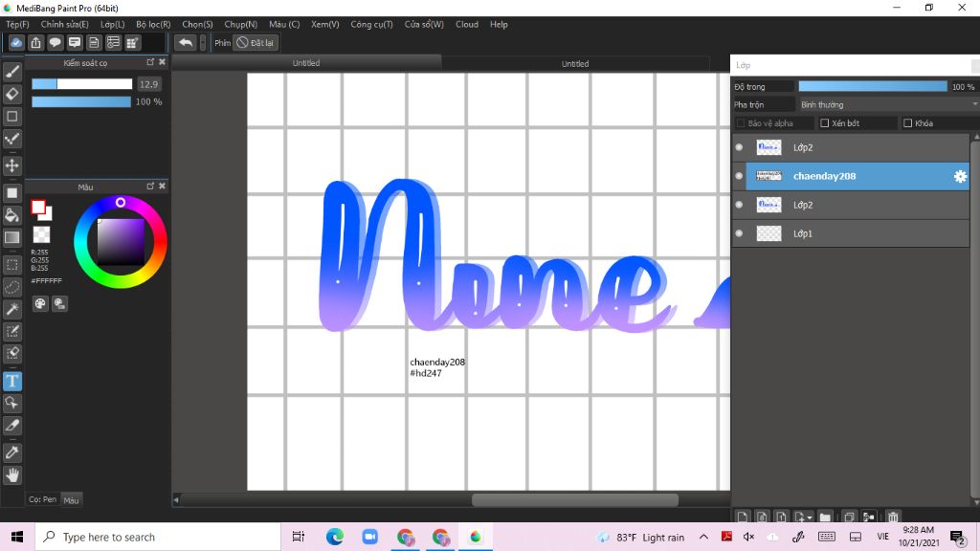Adjust the layer Độ trong opacity slider
This screenshot has width=980, height=551.
873,86
